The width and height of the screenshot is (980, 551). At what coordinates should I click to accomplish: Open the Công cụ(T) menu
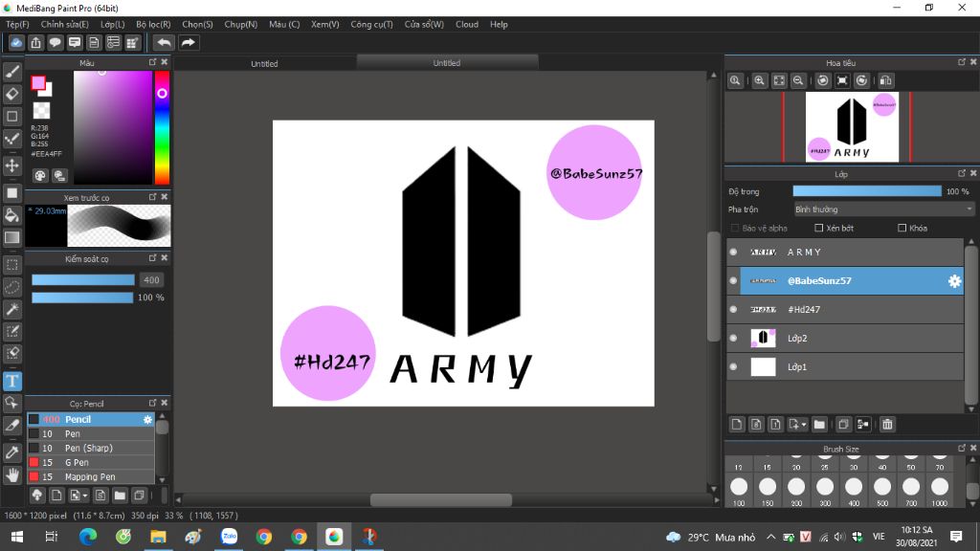(x=372, y=24)
